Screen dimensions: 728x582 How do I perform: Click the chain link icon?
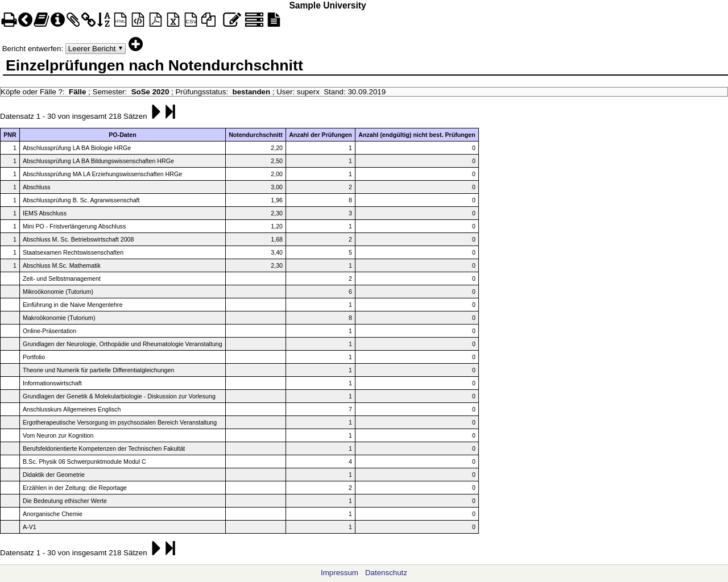(88, 20)
